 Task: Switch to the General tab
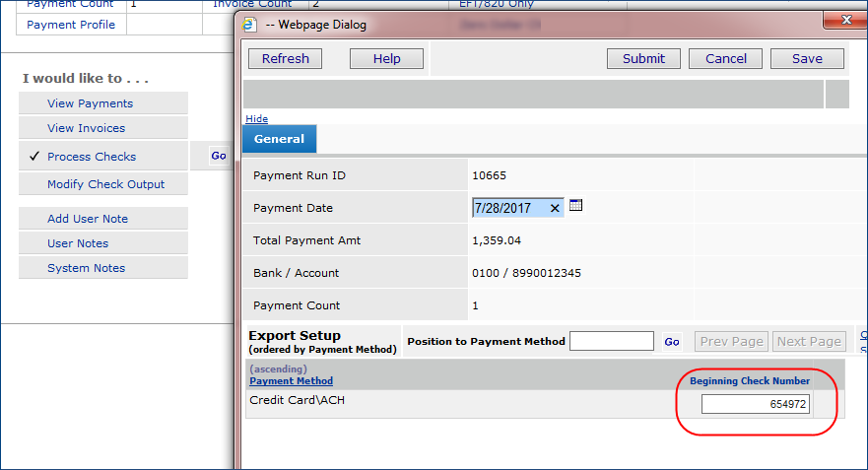279,139
